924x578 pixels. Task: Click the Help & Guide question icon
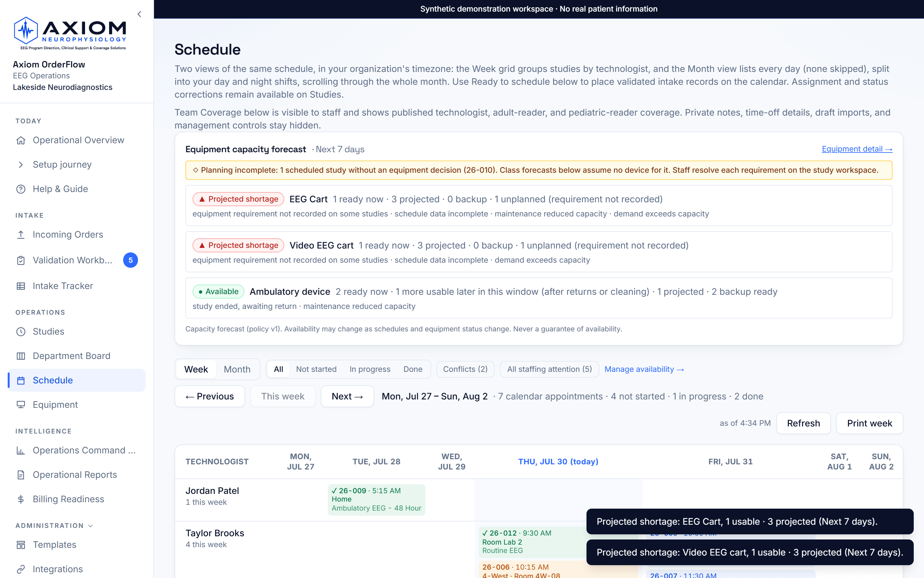pyautogui.click(x=21, y=189)
